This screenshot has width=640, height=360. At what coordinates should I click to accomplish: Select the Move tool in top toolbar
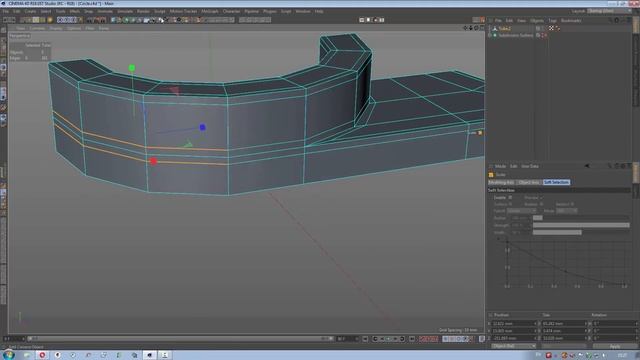pyautogui.click(x=29, y=20)
